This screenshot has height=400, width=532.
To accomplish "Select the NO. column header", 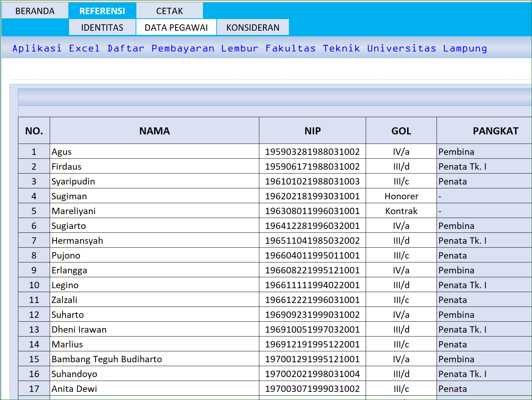I will [x=33, y=131].
